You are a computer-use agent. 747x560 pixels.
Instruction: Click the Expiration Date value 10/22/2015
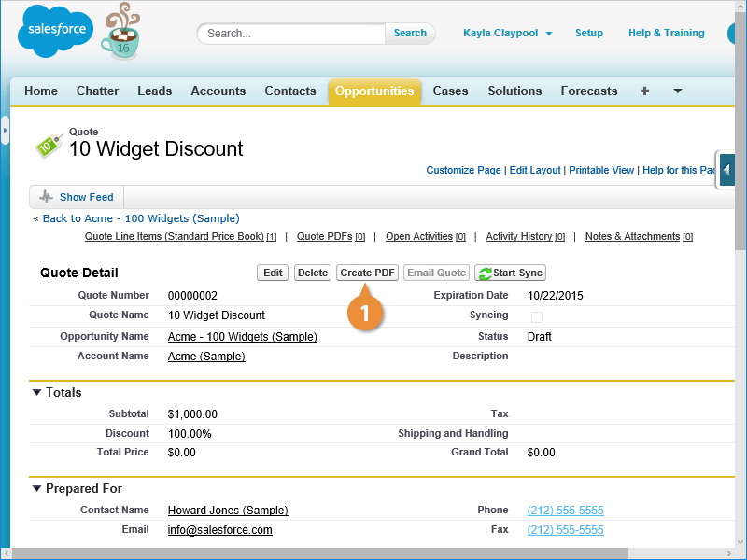click(555, 296)
